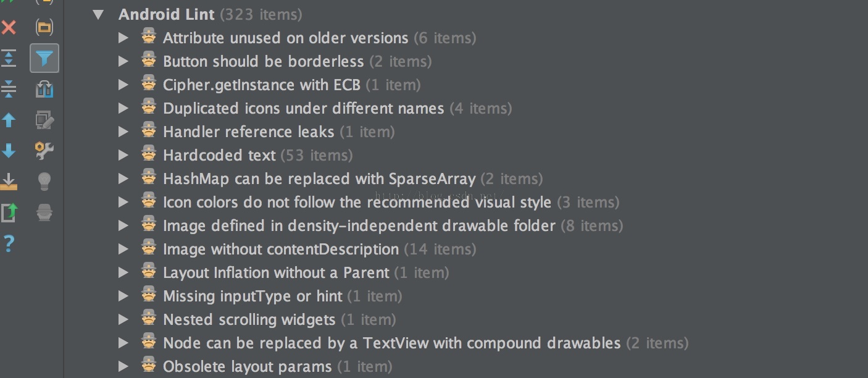
Task: Expand the Hardcoded text group
Action: 123,155
